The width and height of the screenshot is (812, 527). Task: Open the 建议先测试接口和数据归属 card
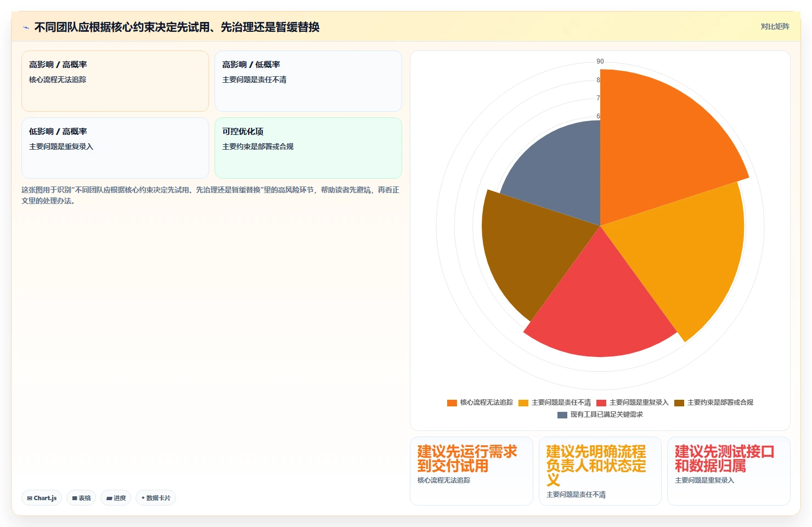coord(729,471)
